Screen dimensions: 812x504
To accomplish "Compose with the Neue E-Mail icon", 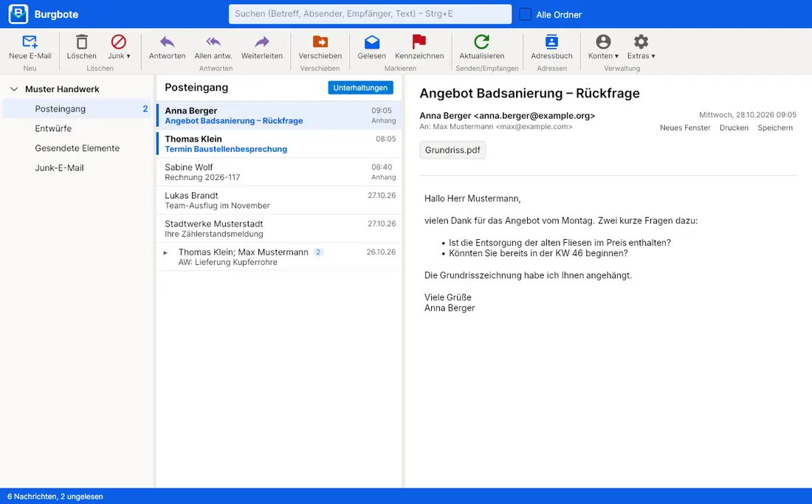I will [x=30, y=42].
